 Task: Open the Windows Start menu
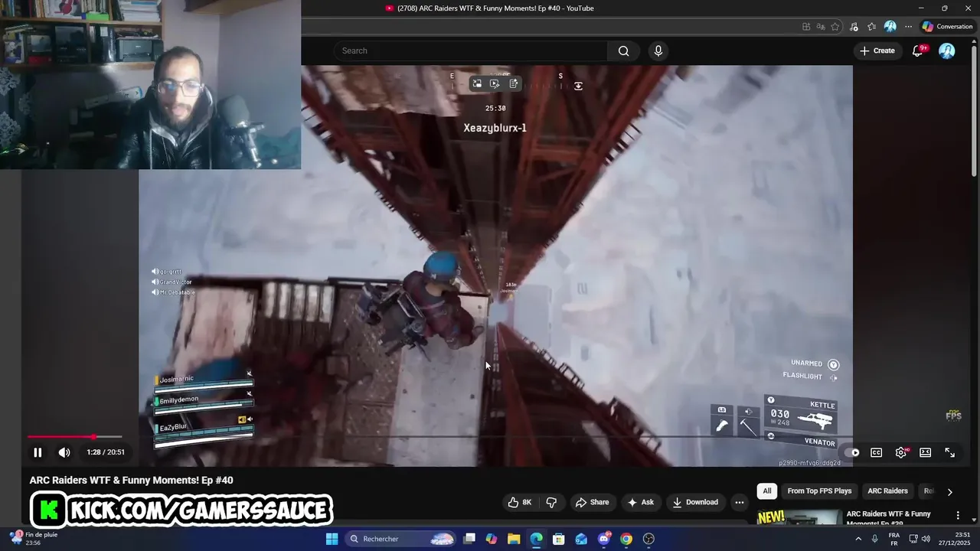(x=332, y=539)
